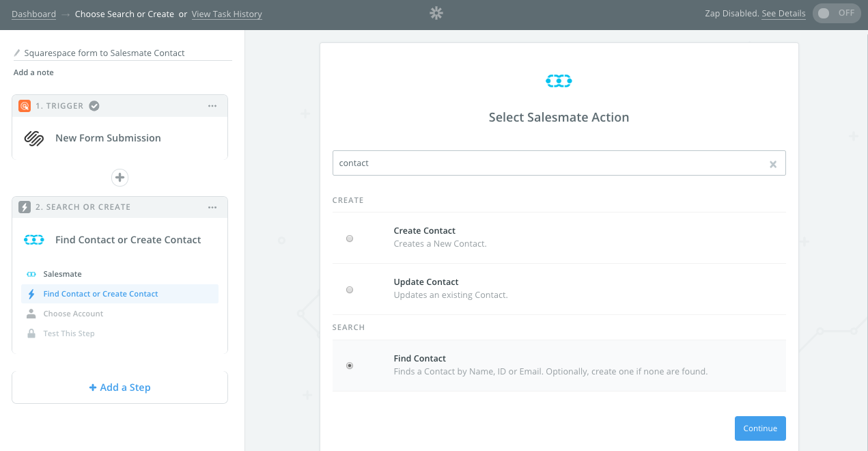
Task: Click the lightning bolt icon in step 2 header
Action: 25,207
